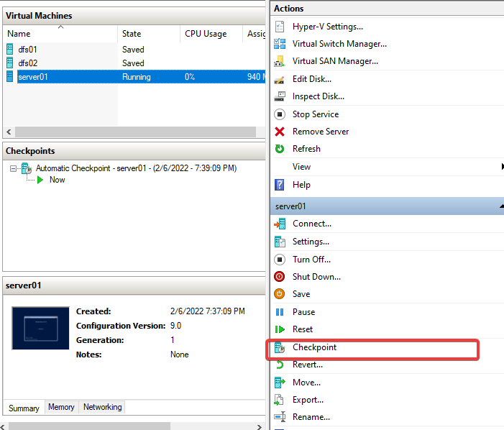Click the green Refresh icon
This screenshot has height=430, width=504.
tap(280, 149)
